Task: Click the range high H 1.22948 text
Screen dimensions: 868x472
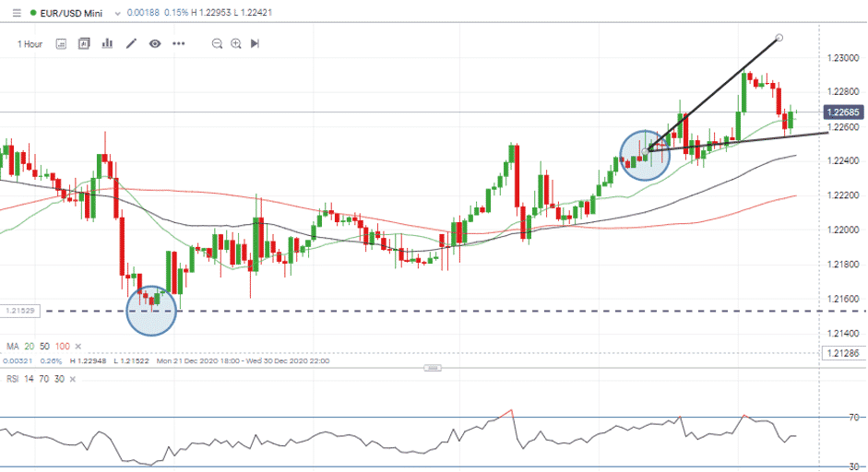Action: pos(88,360)
